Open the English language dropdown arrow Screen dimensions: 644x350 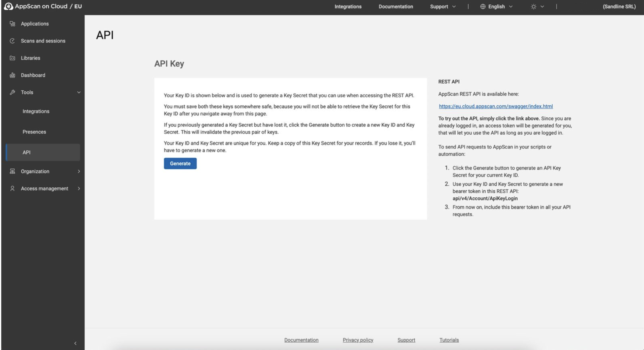(x=510, y=7)
